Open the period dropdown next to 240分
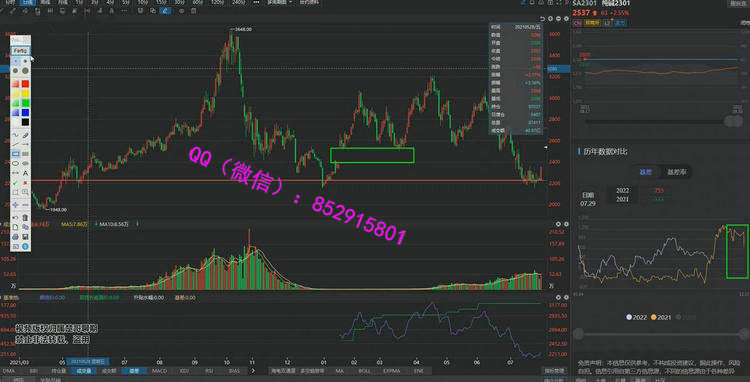This screenshot has width=750, height=382. 256,2
